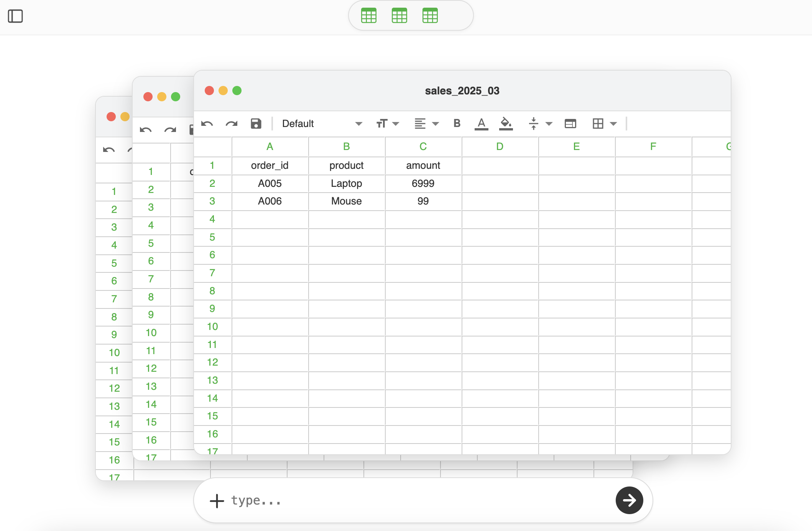Click the Mouse cell
Screen dimensions: 812x531
tap(347, 201)
